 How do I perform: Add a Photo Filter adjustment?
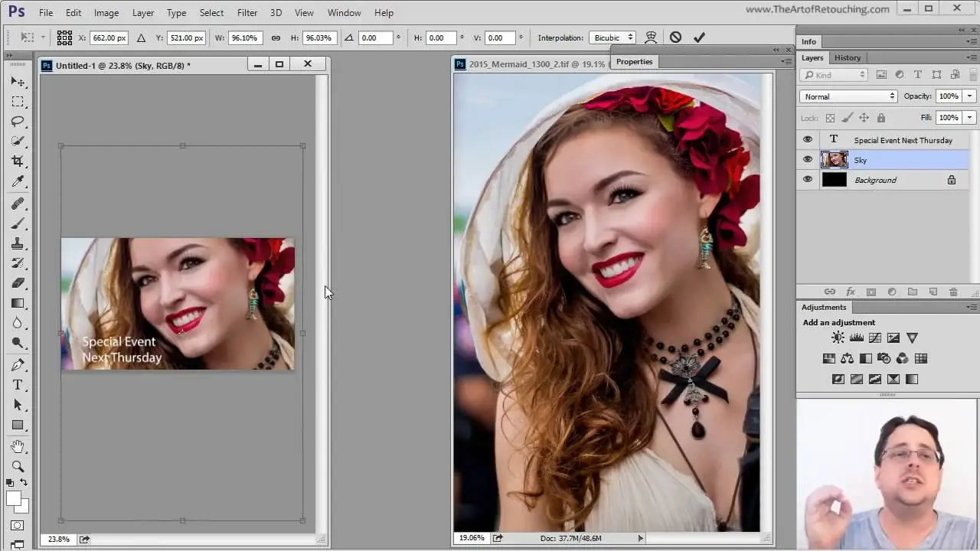[x=884, y=358]
